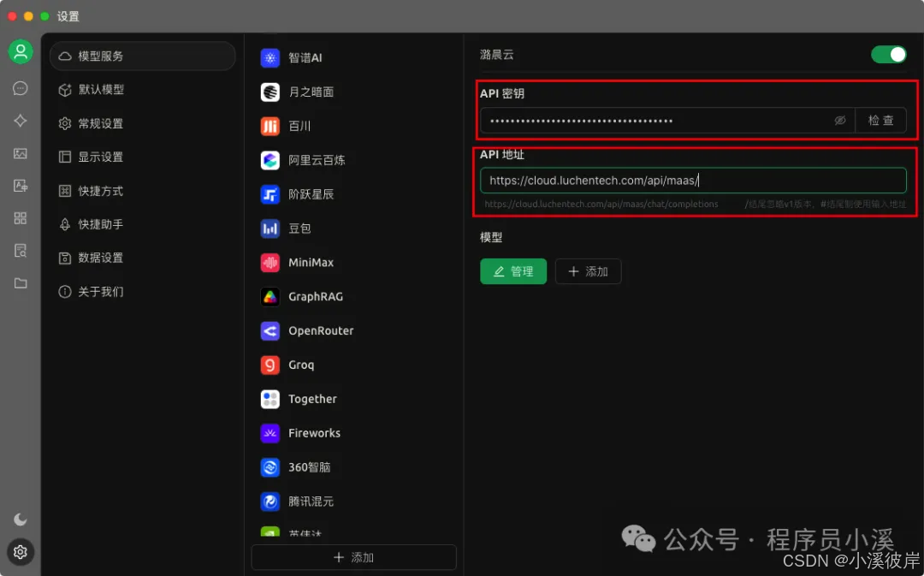Select the Fireworks provider icon
Viewport: 924px width, 576px height.
(x=269, y=433)
